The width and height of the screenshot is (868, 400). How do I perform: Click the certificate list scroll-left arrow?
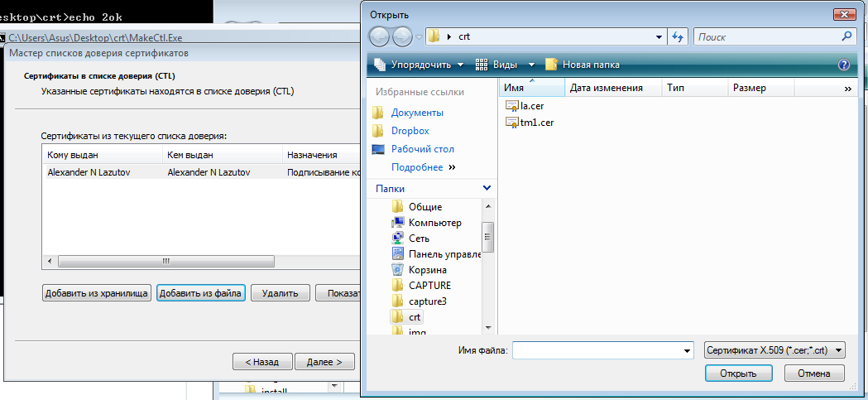coord(50,261)
